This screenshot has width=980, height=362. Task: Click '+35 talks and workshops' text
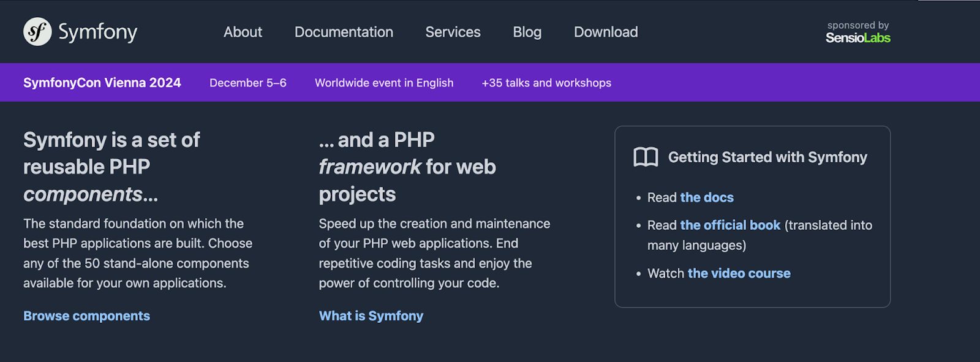[546, 83]
